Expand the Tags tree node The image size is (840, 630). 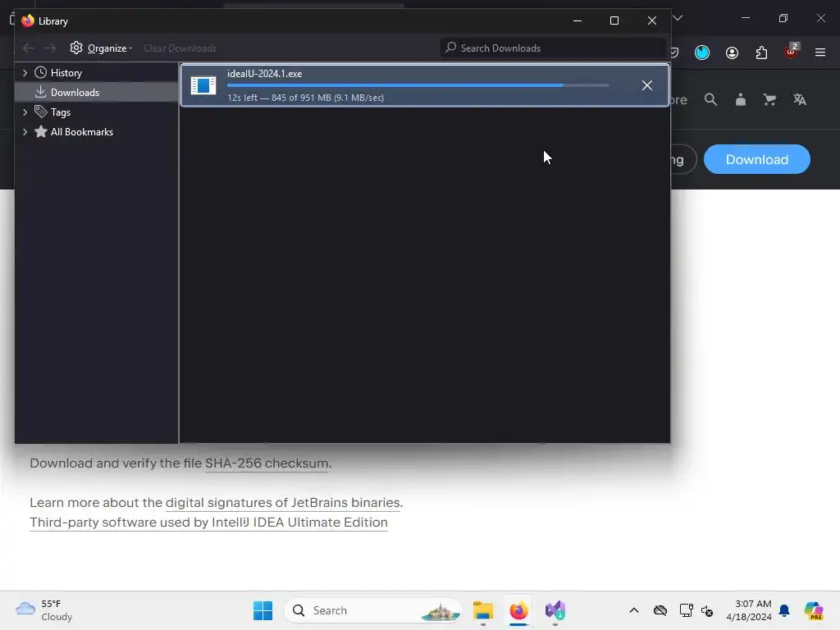(x=25, y=112)
